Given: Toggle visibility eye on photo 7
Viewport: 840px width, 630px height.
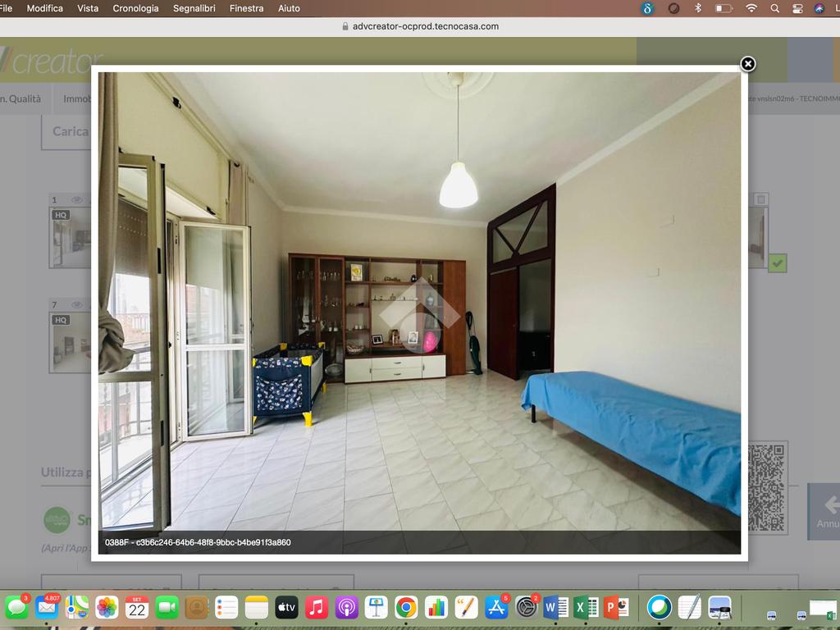Looking at the screenshot, I should pos(77,304).
